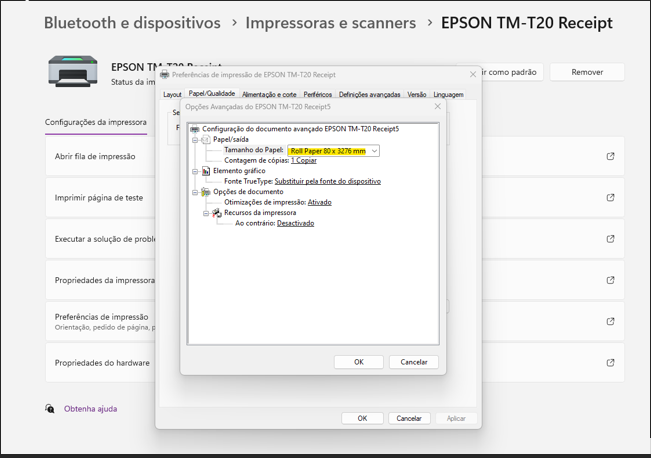Click the Papel/saída paper tree icon
The width and height of the screenshot is (651, 458).
(x=206, y=140)
